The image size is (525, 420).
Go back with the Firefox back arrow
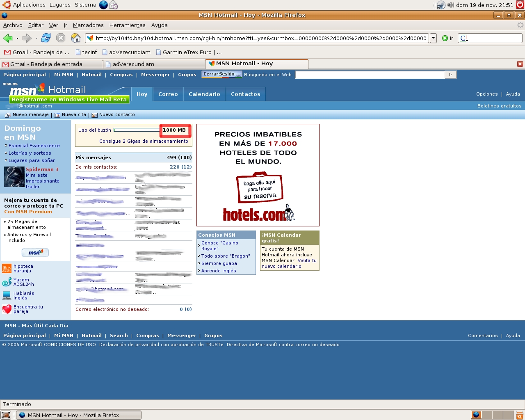coord(8,38)
